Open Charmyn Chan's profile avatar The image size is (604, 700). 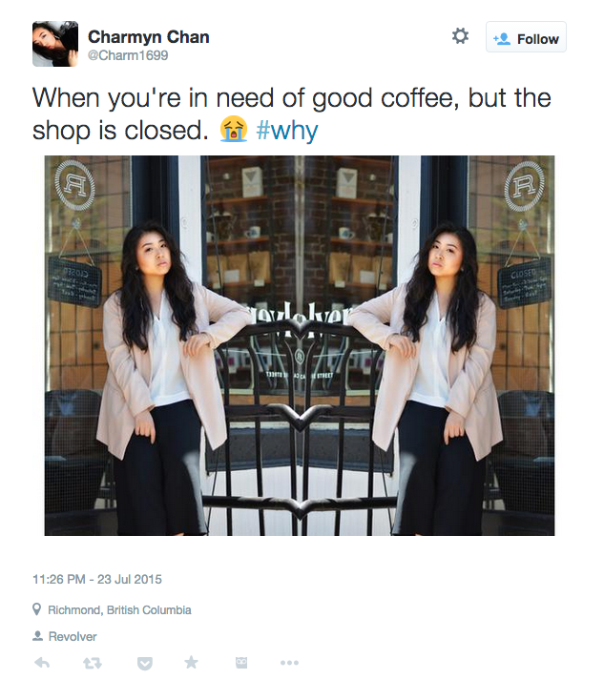coord(55,44)
